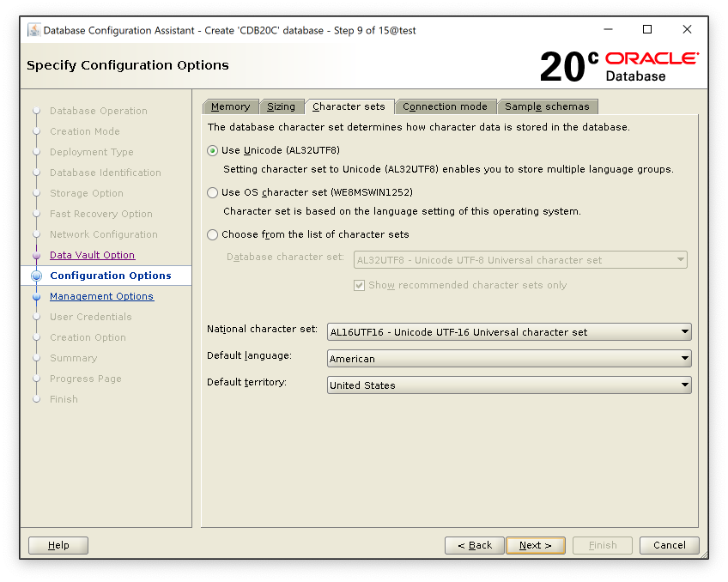Open the Default territory dropdown
Screen dimensions: 728x582
[509, 385]
